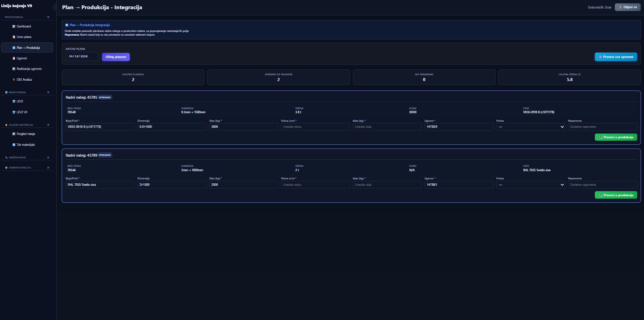Click the Učitaj planove button
This screenshot has width=644, height=320.
[116, 57]
